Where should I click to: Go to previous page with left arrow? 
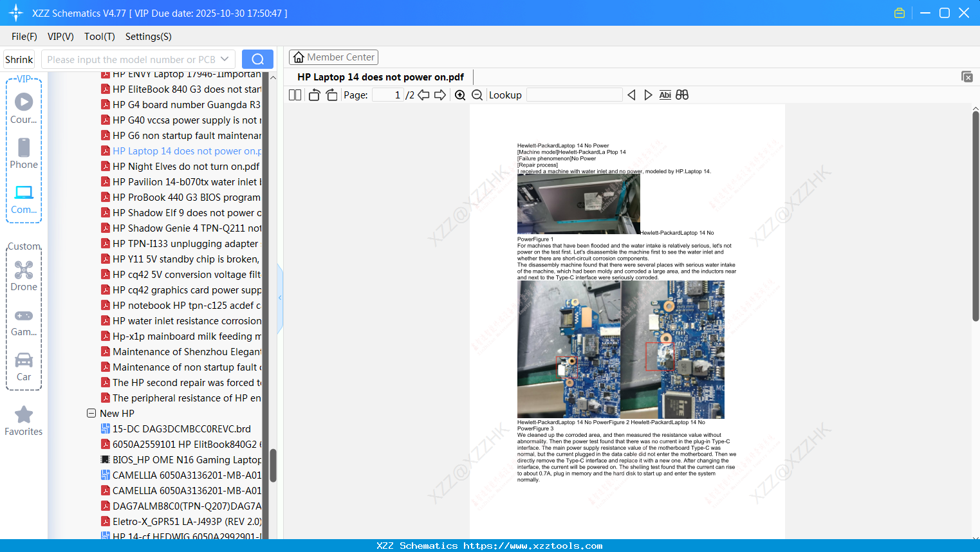[x=423, y=95]
